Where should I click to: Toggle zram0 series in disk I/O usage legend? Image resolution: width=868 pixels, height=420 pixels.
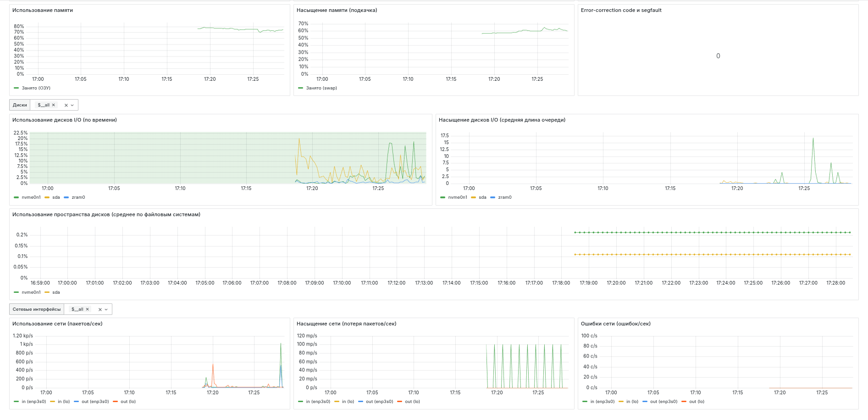(x=78, y=197)
